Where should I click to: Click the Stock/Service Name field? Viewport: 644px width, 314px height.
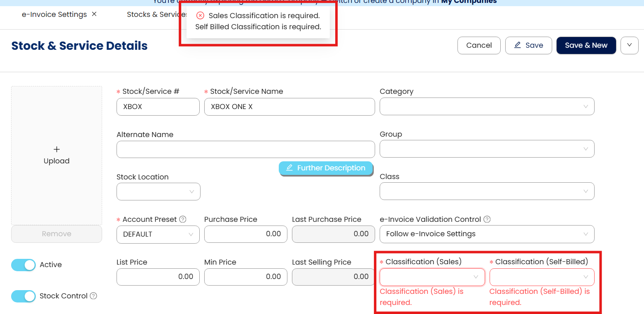pos(289,107)
